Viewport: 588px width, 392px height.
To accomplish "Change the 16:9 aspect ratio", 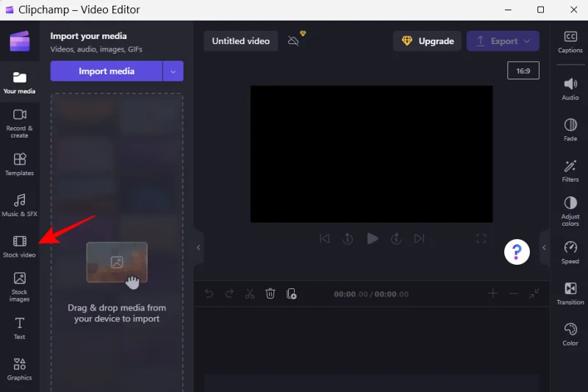I will (x=523, y=71).
